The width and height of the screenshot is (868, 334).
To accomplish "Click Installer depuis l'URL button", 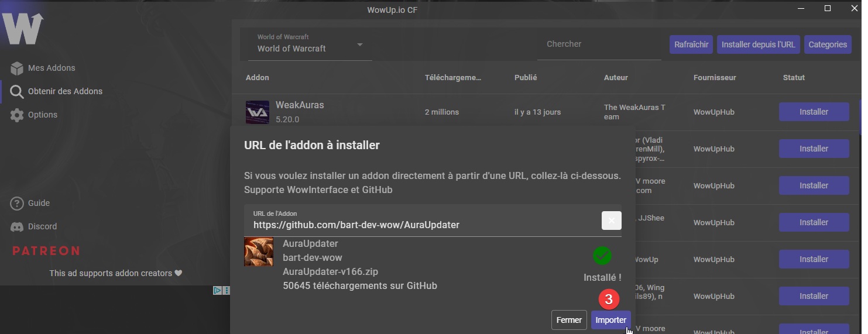I will click(x=759, y=44).
